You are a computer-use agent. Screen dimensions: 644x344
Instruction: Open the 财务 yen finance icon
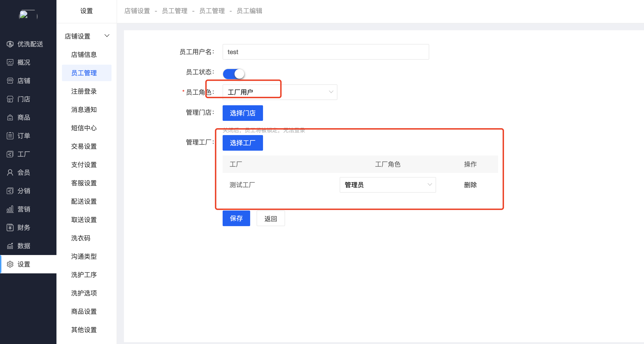point(10,227)
